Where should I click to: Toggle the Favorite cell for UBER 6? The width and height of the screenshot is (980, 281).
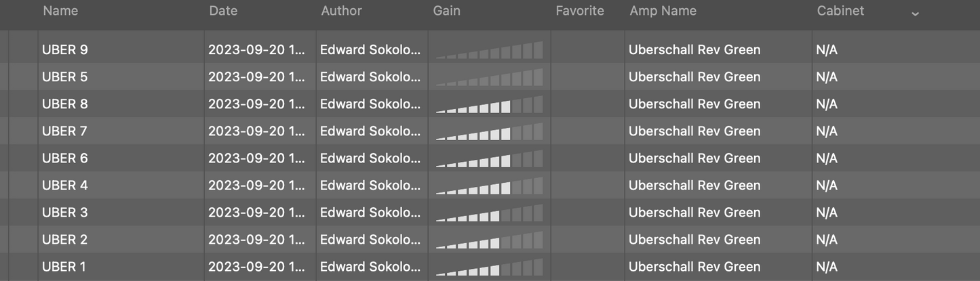point(587,158)
